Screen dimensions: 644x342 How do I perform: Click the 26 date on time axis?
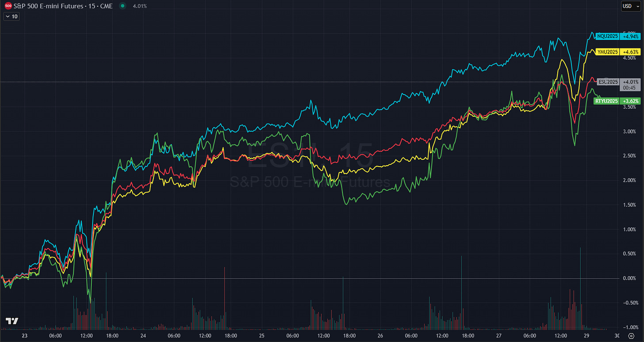pos(380,336)
